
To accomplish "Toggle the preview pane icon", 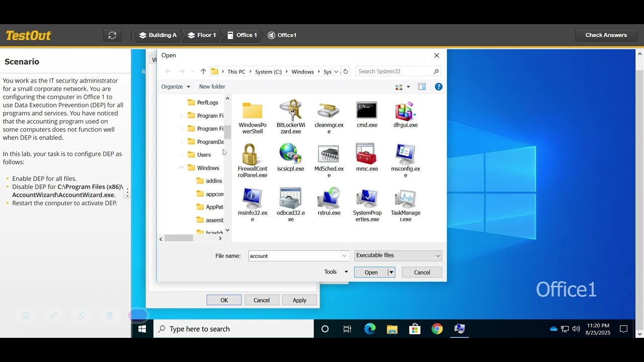I will click(x=422, y=86).
